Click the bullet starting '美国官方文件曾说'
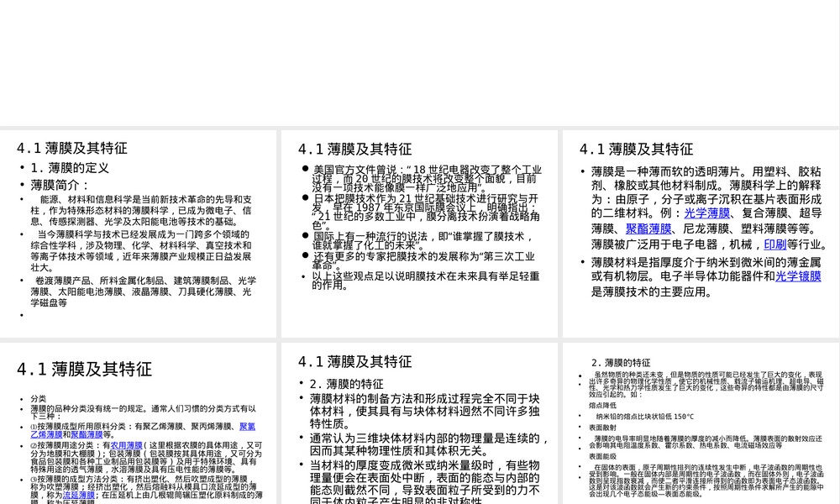The image size is (840, 504). coord(427,178)
